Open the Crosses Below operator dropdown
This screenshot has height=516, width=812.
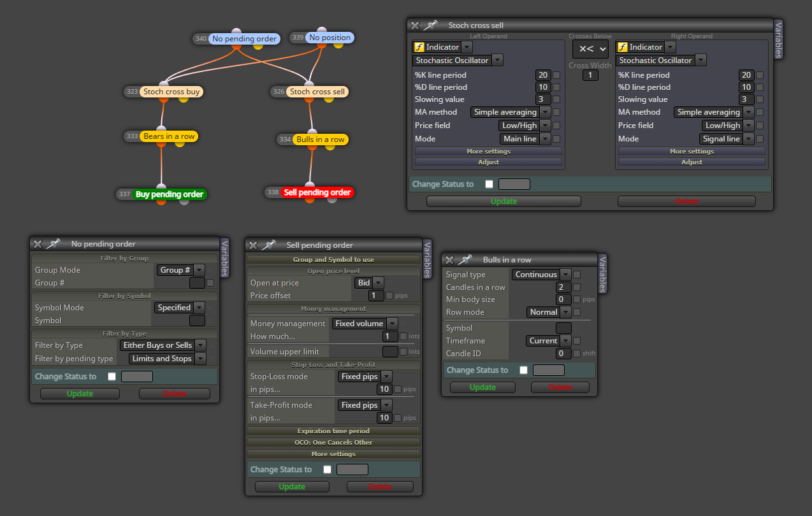[590, 49]
